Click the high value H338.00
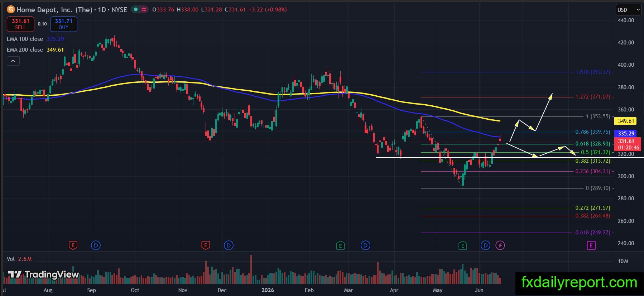The width and height of the screenshot is (644, 296). (187, 10)
